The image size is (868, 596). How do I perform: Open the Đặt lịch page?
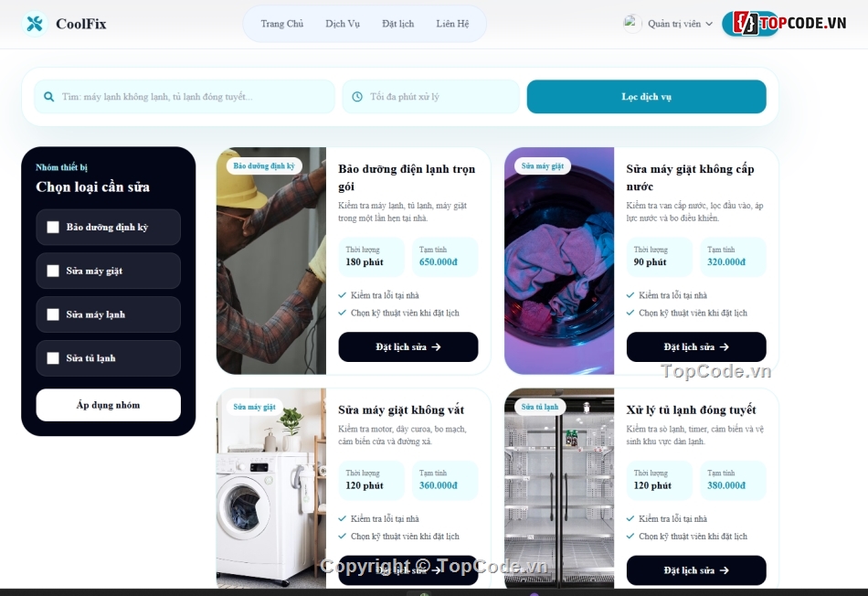(x=398, y=24)
